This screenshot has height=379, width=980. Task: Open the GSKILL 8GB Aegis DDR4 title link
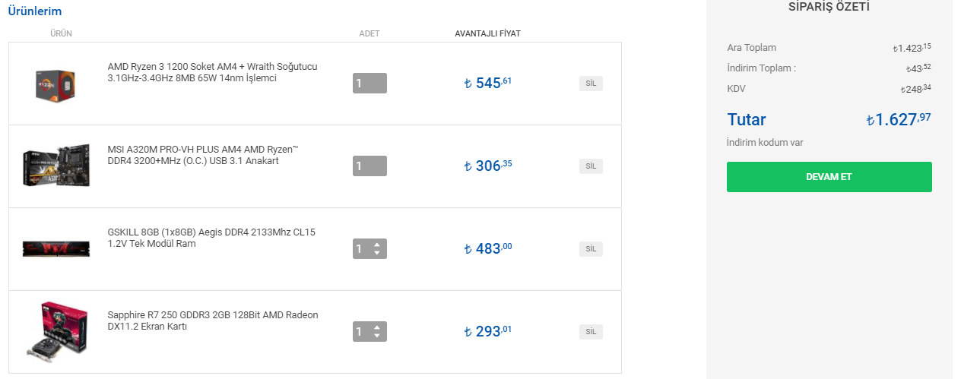tap(211, 238)
